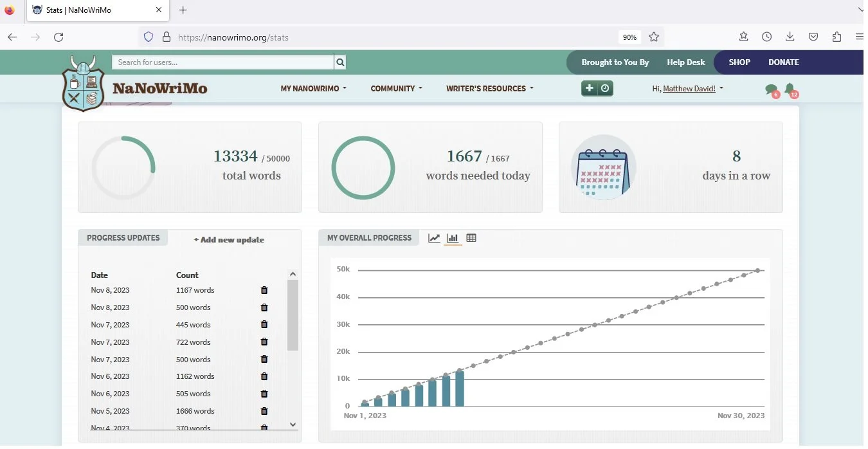
Task: Open Firefox application menu
Action: 860,37
